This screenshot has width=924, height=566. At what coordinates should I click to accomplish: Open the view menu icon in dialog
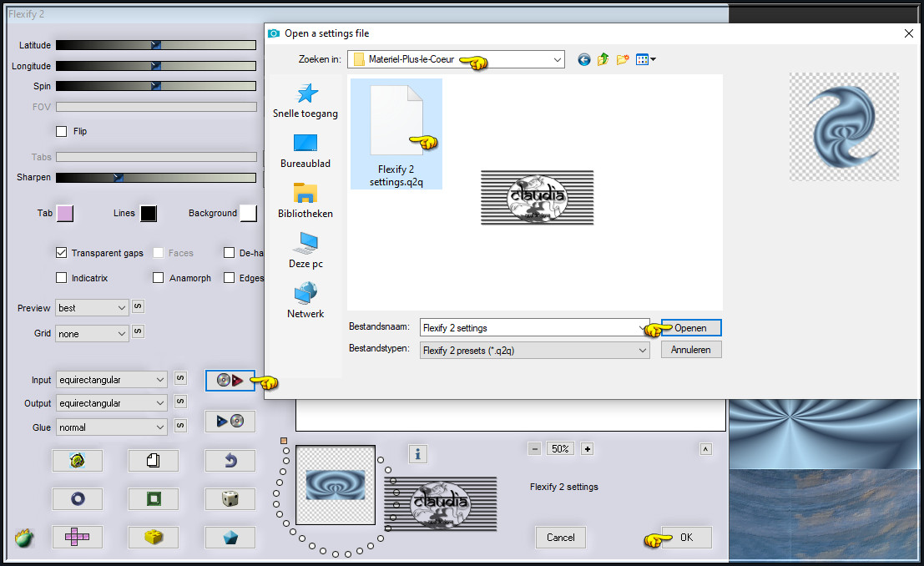pyautogui.click(x=646, y=59)
